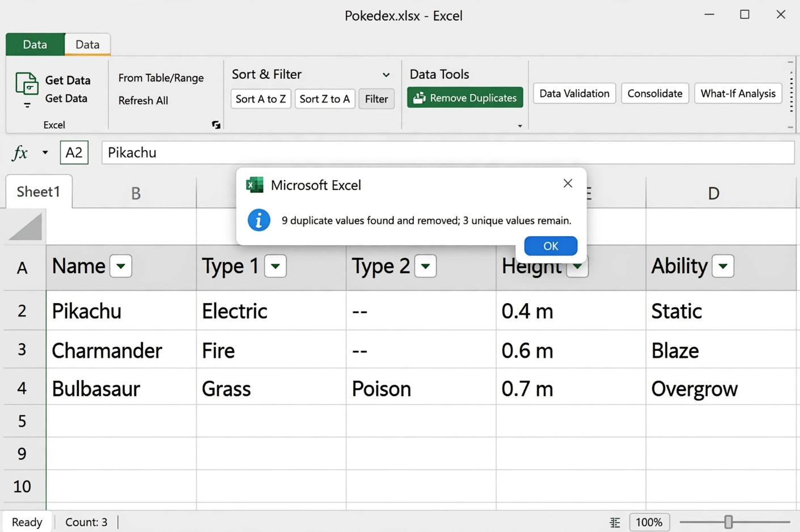Click the Ready status indicator
Viewport: 800px width, 532px height.
(x=27, y=522)
